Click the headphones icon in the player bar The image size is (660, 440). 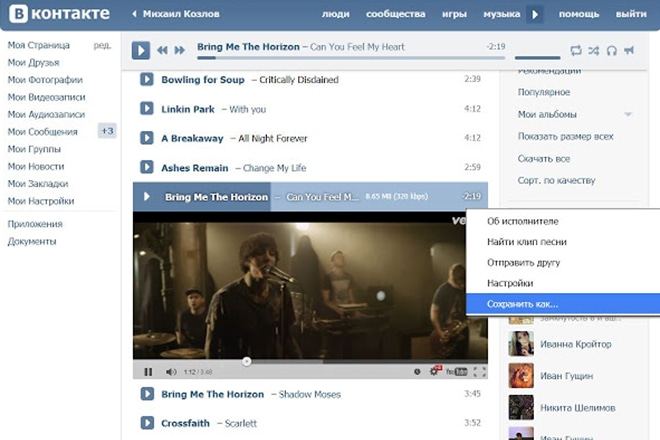(611, 50)
